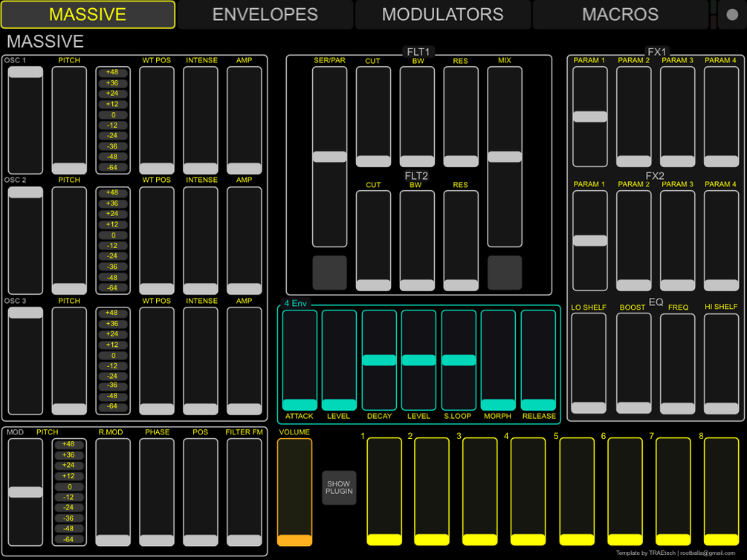Image resolution: width=747 pixels, height=560 pixels.
Task: Open the MODULATORS tab
Action: (442, 14)
